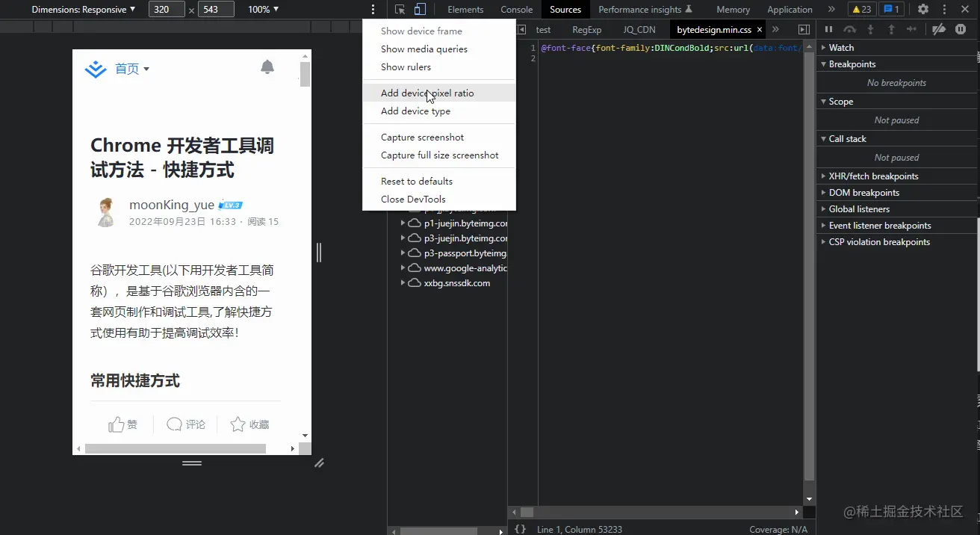Toggle Deactivate breakpoints
Viewport: 980px width, 535px height.
[x=940, y=30]
